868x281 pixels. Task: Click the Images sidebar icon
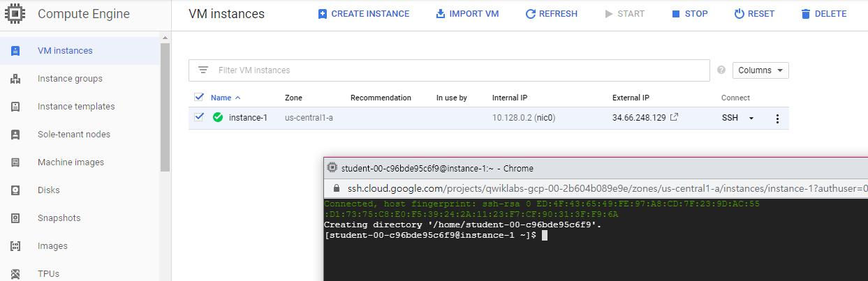pos(15,246)
